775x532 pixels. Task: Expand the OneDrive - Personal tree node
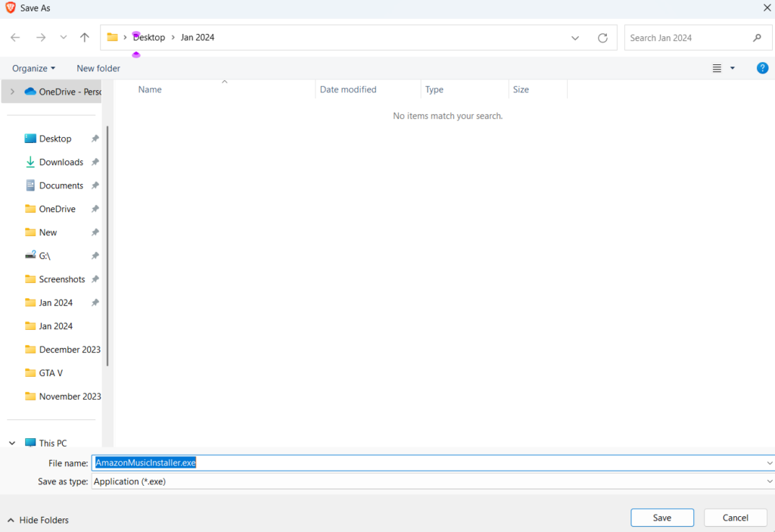point(12,92)
